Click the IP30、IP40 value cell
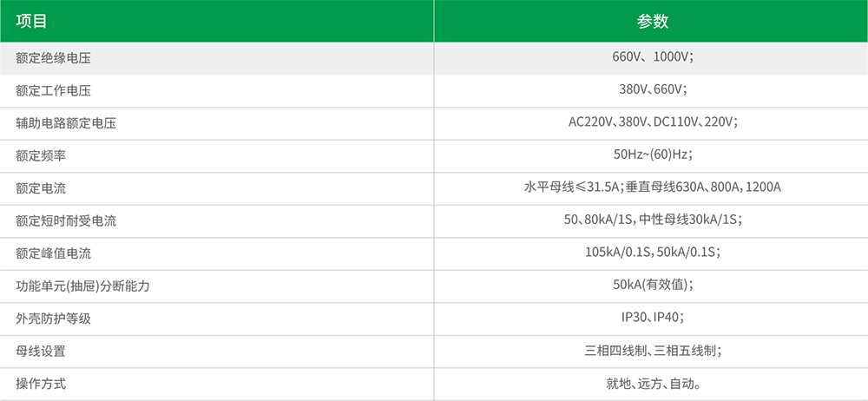The width and height of the screenshot is (868, 401). point(652,318)
